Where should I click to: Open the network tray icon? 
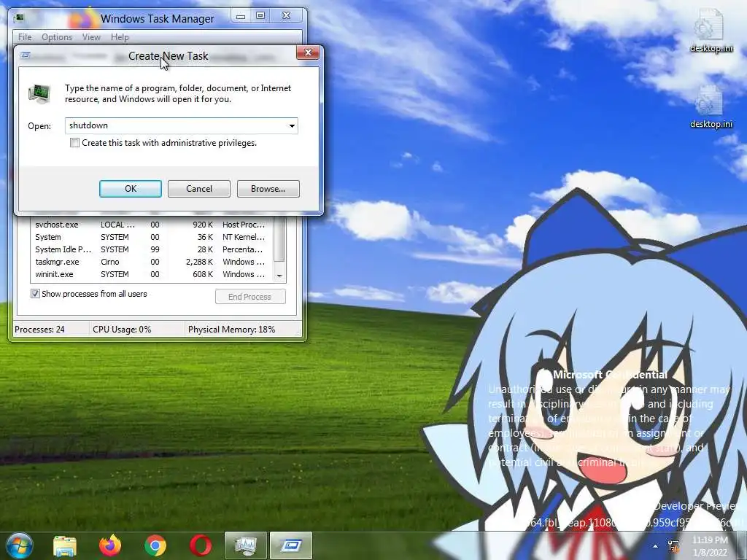click(x=673, y=546)
